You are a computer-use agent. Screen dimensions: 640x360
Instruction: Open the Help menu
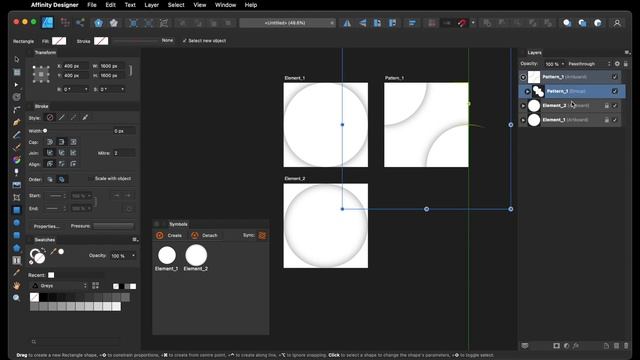tap(251, 5)
